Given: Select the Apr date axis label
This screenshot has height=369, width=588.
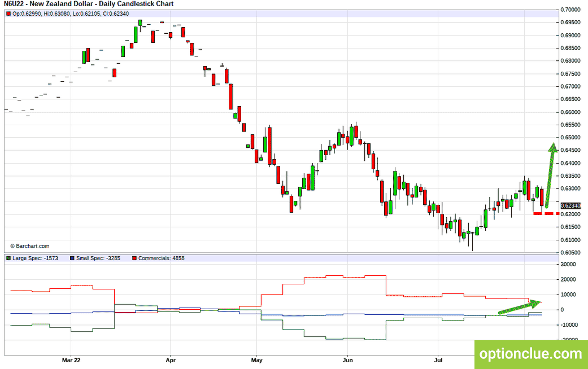Looking at the screenshot, I should click(171, 361).
